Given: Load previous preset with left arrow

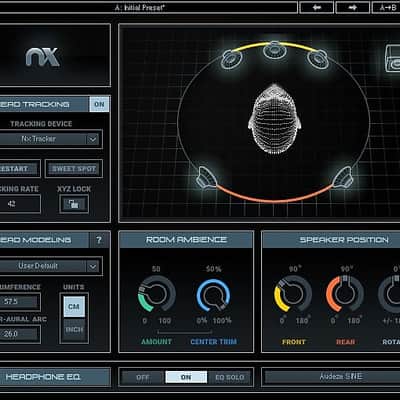Looking at the screenshot, I should click(317, 7).
